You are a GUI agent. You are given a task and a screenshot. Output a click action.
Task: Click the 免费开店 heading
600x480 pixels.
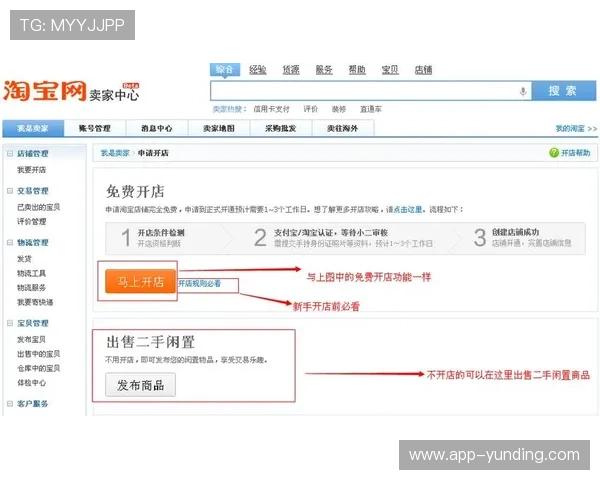click(135, 191)
